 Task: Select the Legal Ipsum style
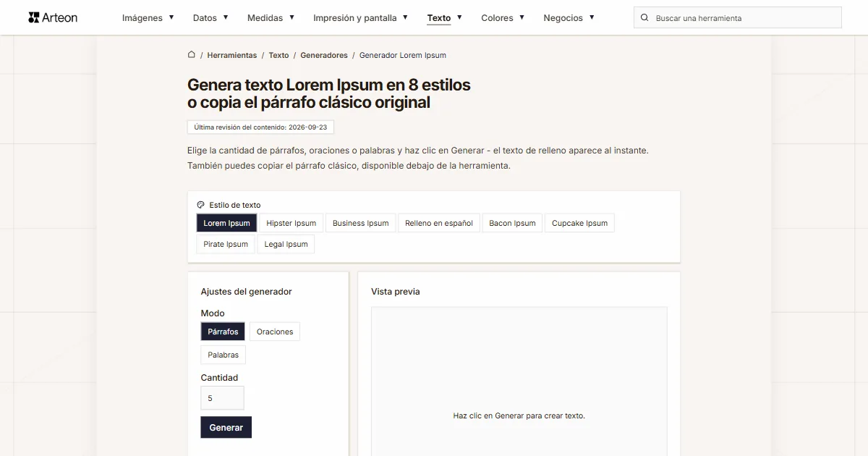(x=286, y=244)
